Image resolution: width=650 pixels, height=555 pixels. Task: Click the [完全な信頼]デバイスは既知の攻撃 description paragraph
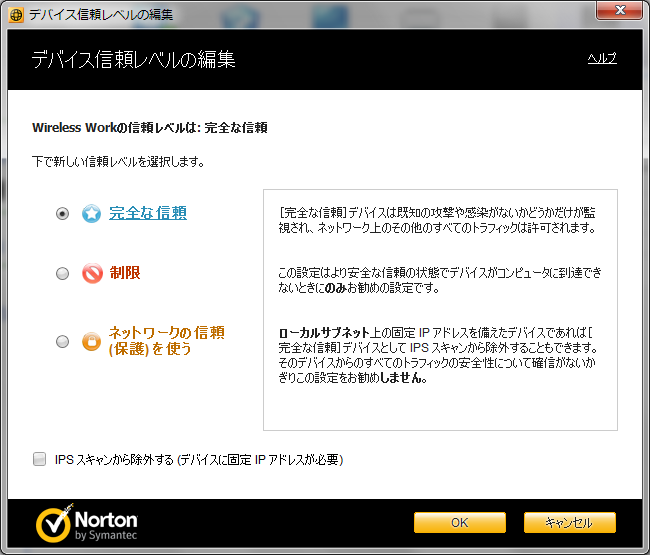pos(437,220)
